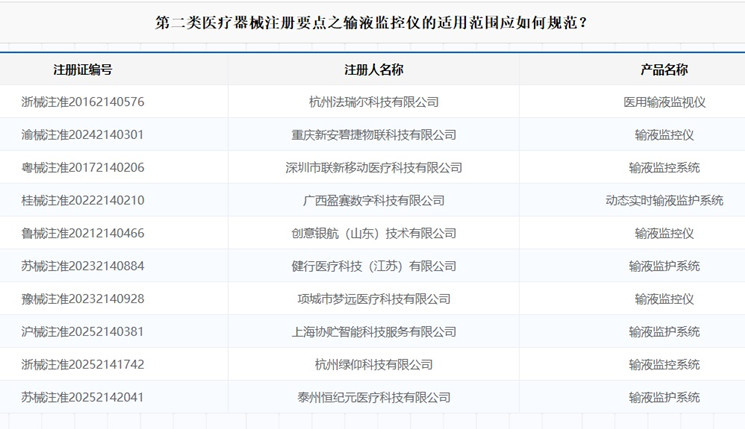
Task: Open registration number 鲁械注准20212140466
Action: point(82,234)
